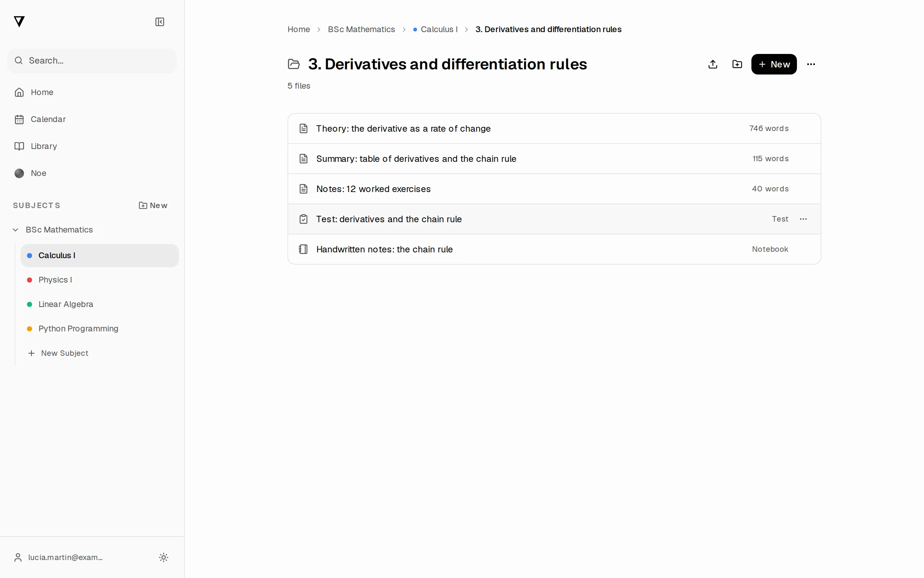Click the Test type label
This screenshot has height=578, width=924.
click(x=780, y=219)
